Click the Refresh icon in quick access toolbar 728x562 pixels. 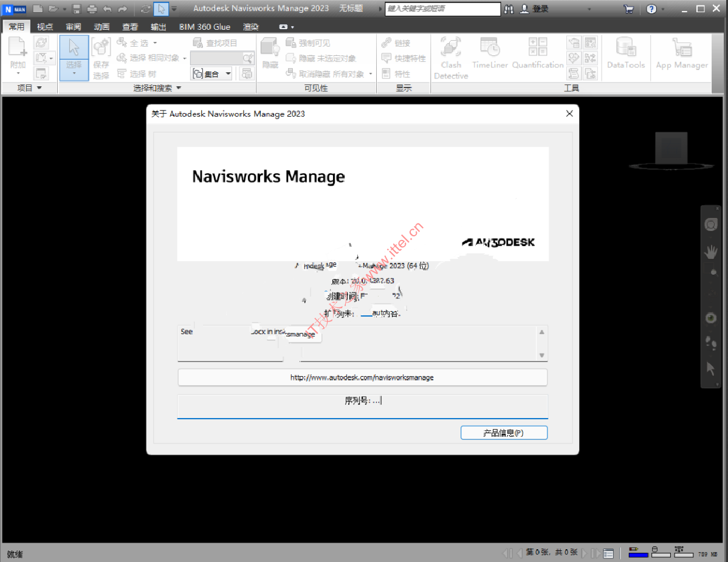[x=145, y=9]
